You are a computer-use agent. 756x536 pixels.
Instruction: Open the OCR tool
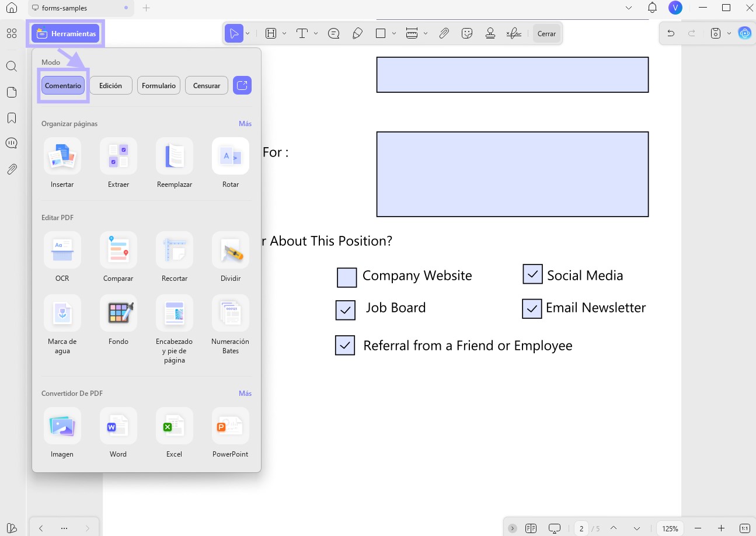coord(62,250)
